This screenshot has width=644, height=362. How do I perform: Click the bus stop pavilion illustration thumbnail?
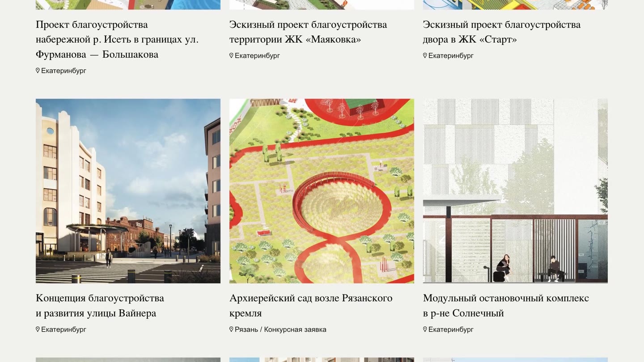[x=515, y=191]
